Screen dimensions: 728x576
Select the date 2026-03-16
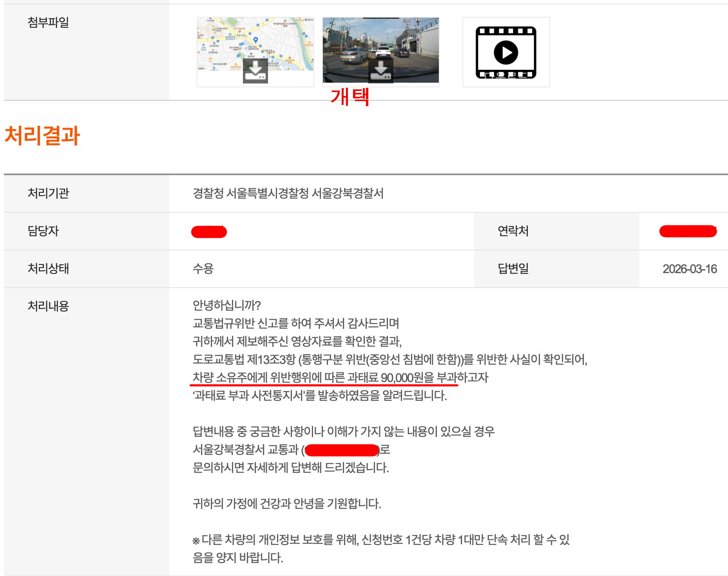click(x=690, y=269)
